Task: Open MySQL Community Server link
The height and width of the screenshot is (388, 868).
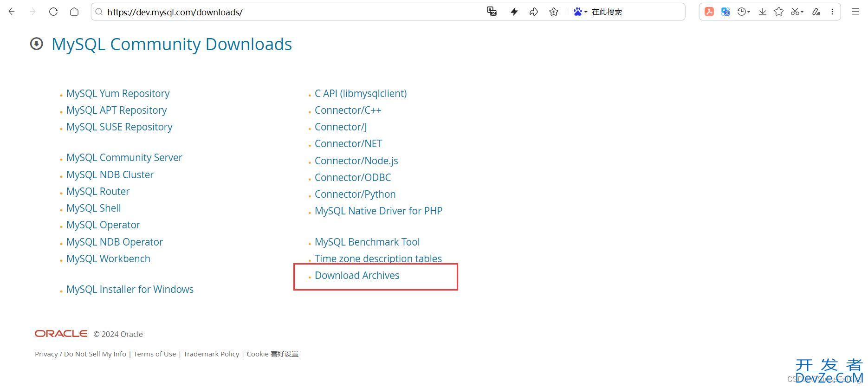Action: 124,157
